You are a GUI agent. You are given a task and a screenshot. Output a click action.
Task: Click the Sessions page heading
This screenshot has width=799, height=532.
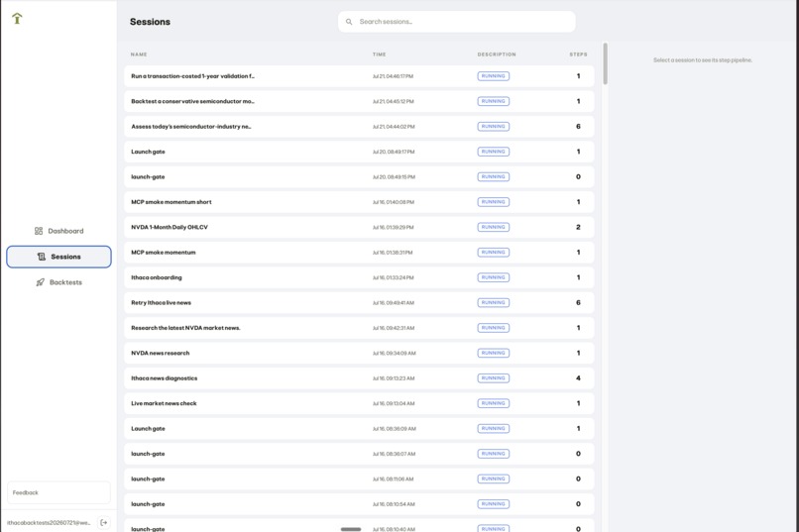click(x=150, y=22)
